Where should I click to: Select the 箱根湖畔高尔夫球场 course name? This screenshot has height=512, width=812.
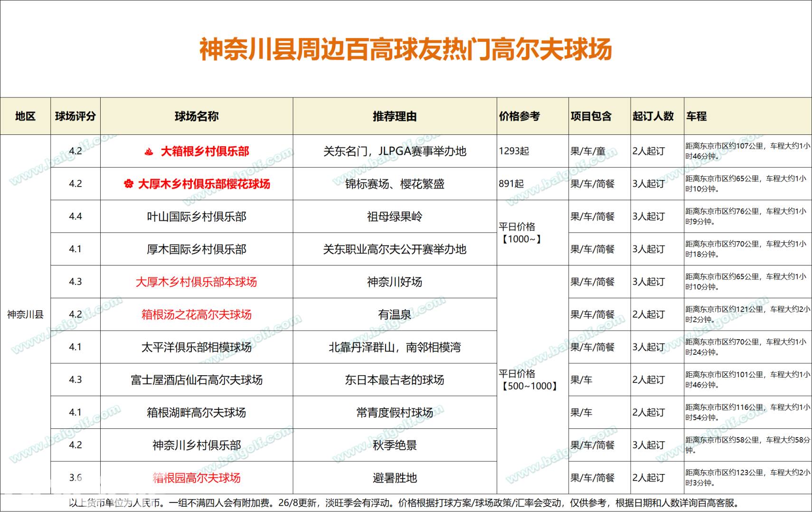(197, 413)
